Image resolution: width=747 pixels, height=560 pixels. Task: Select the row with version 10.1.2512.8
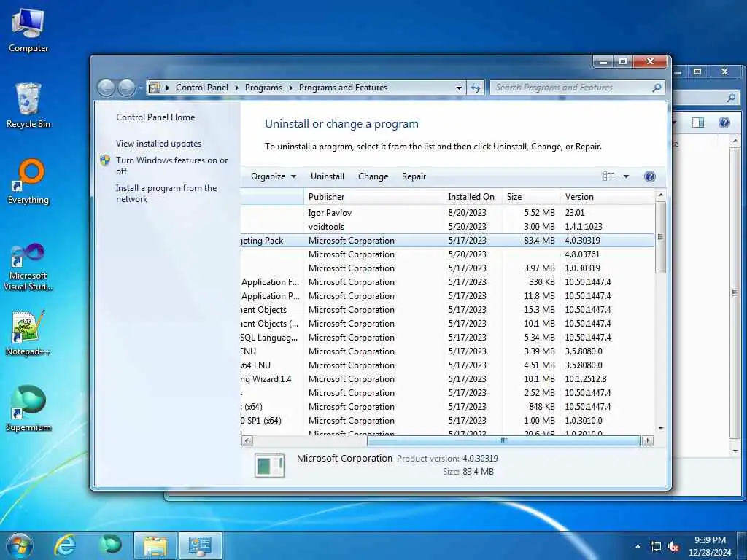(x=448, y=379)
